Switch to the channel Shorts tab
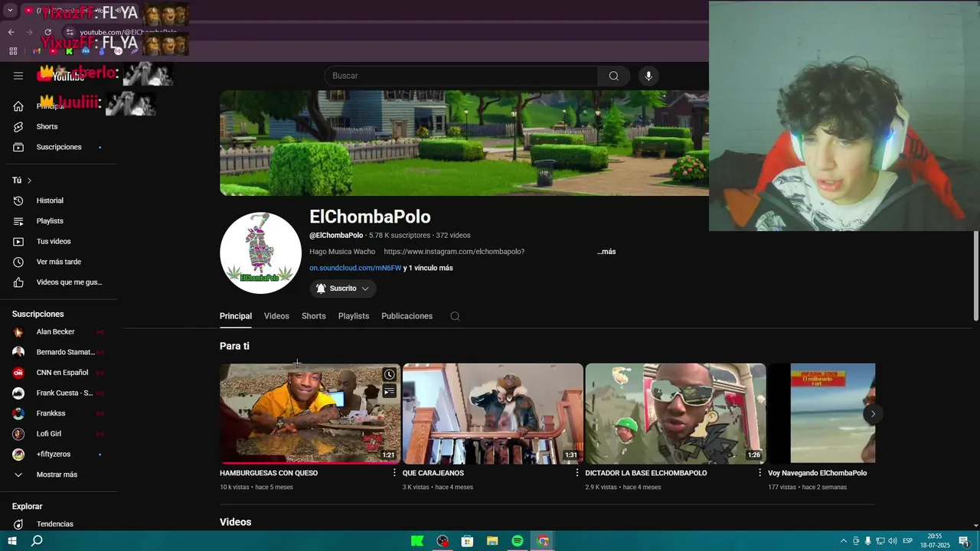The height and width of the screenshot is (551, 980). pyautogui.click(x=314, y=316)
